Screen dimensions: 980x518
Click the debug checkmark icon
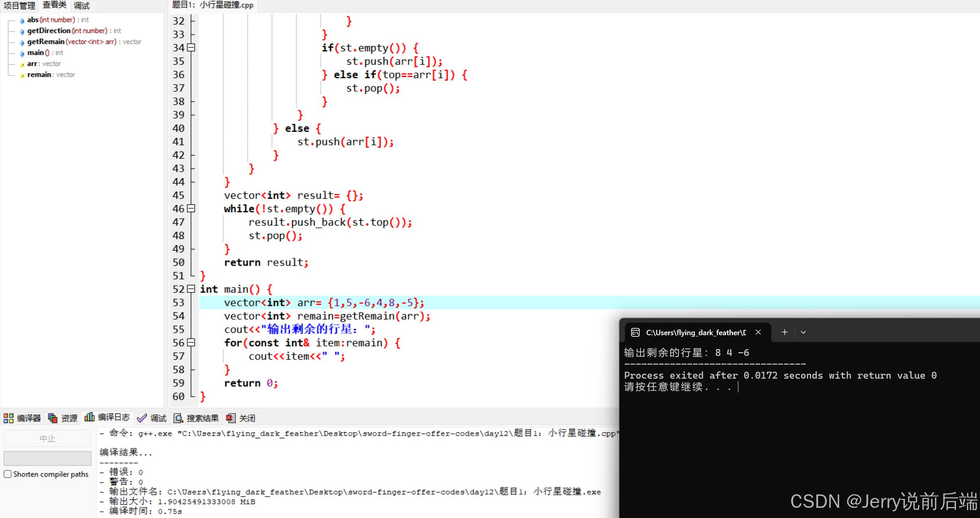[142, 418]
